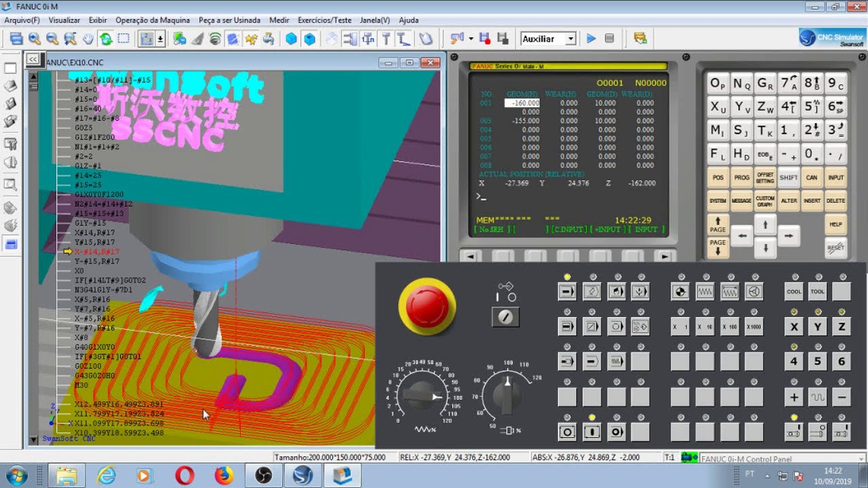The width and height of the screenshot is (868, 488).
Task: Open the Exibir menu
Action: point(98,20)
